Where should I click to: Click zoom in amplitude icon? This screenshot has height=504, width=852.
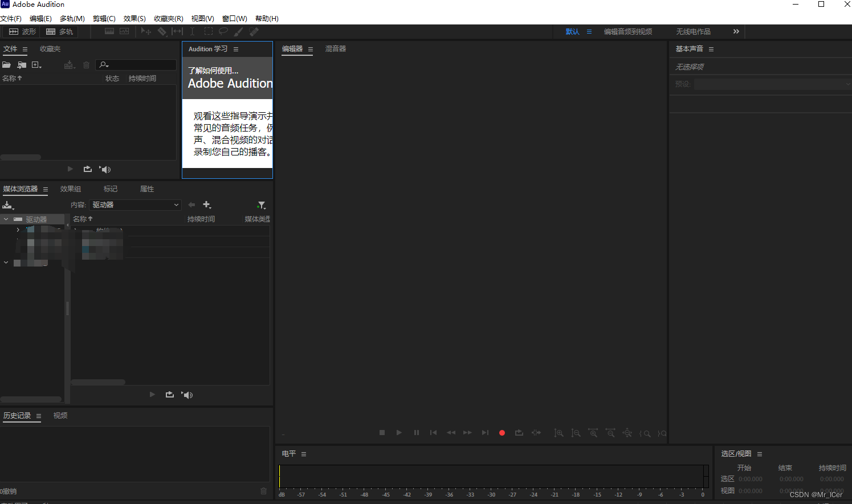tap(559, 433)
